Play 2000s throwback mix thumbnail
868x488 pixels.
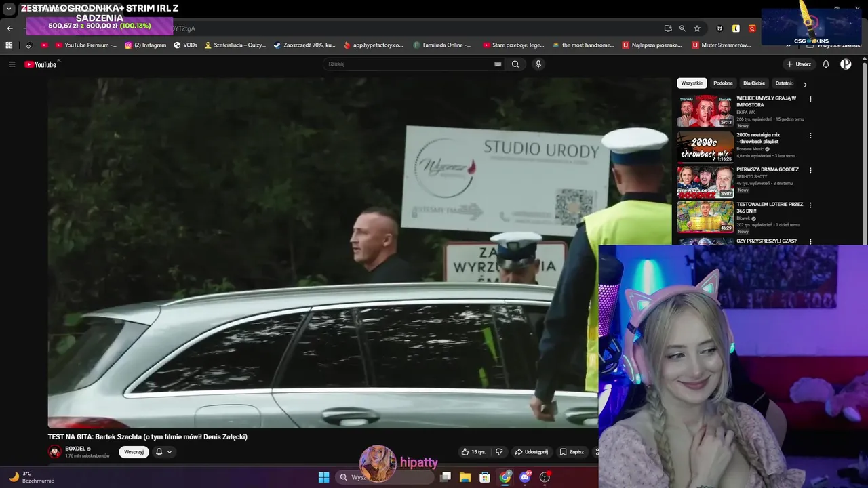coord(705,146)
